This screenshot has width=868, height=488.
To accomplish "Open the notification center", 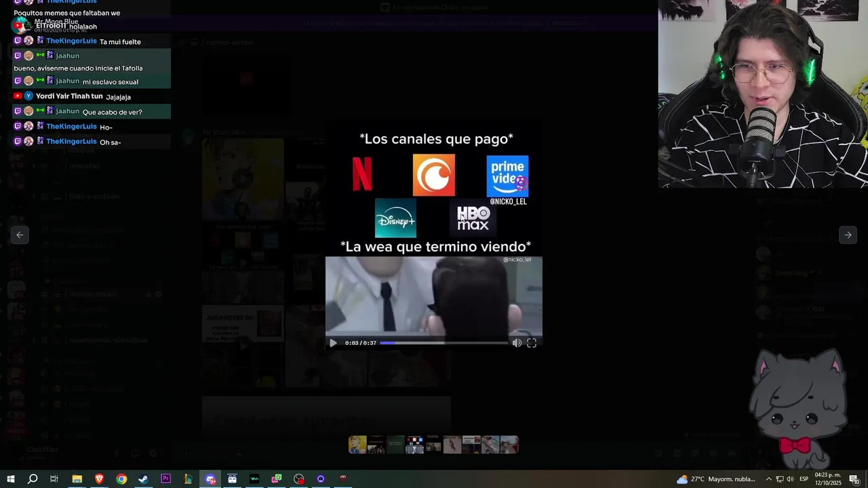I will [854, 479].
